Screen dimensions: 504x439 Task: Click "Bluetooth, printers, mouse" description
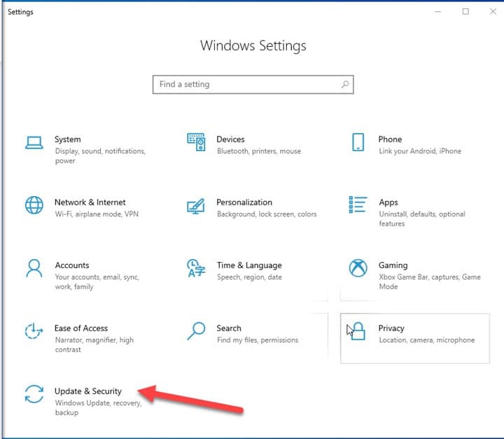259,151
